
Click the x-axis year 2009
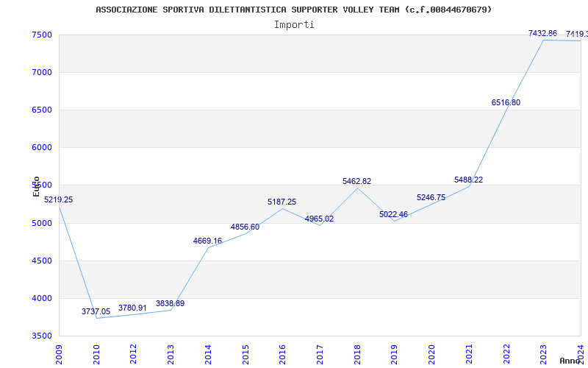point(59,354)
